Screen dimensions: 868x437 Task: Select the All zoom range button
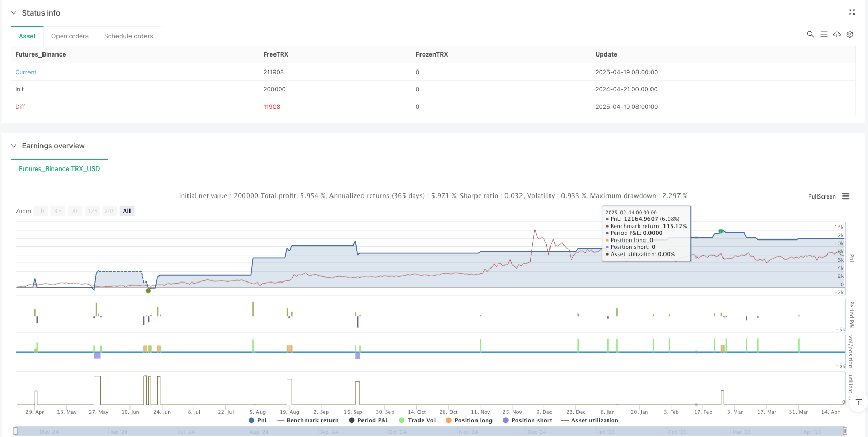127,211
